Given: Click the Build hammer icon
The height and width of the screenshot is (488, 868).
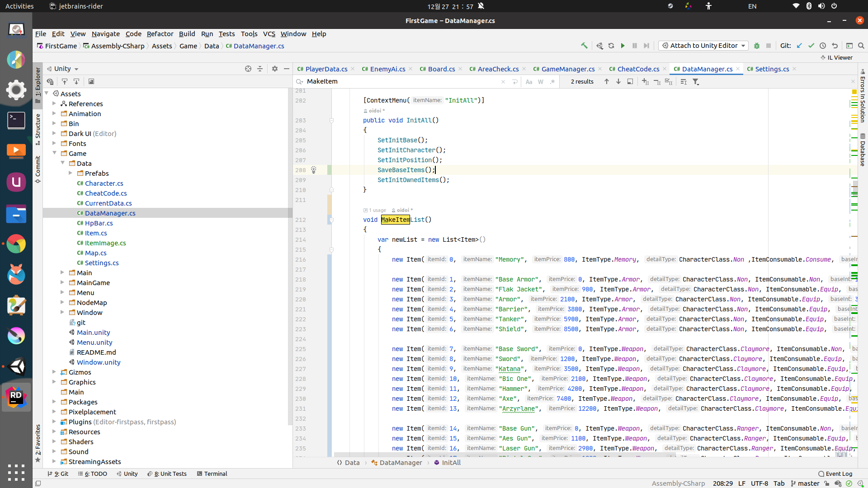Looking at the screenshot, I should [584, 46].
